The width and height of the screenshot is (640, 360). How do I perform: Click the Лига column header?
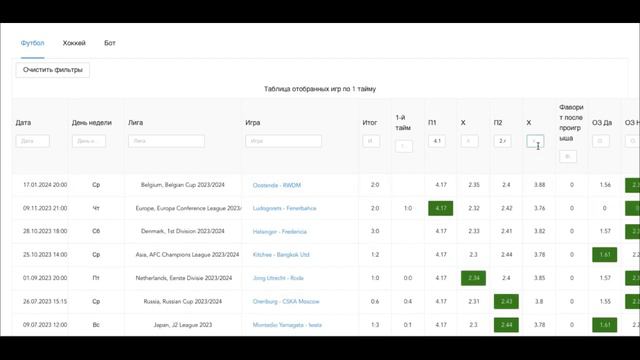(136, 122)
